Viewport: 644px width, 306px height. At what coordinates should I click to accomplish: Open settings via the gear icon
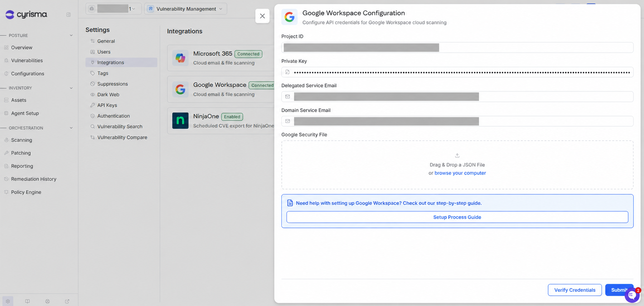tap(8, 301)
